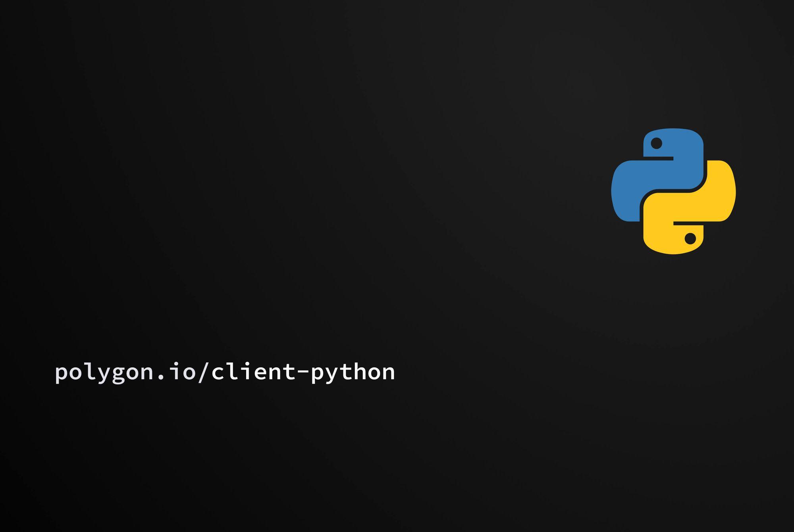Viewport: 794px width, 532px height.
Task: Click the Python logo icon
Action: [673, 191]
